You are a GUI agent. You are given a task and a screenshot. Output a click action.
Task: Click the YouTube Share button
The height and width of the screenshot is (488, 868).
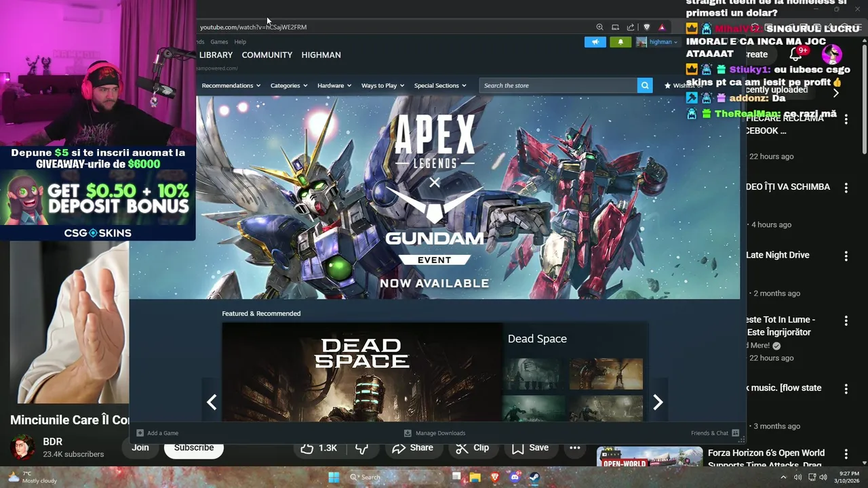pyautogui.click(x=412, y=448)
